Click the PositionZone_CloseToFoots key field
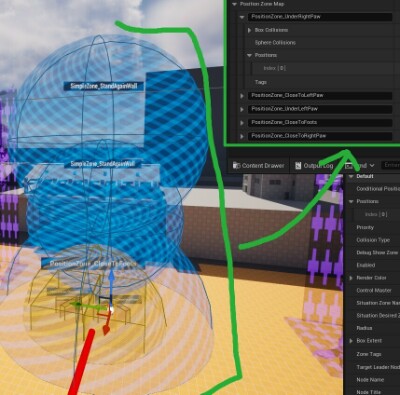 320,122
